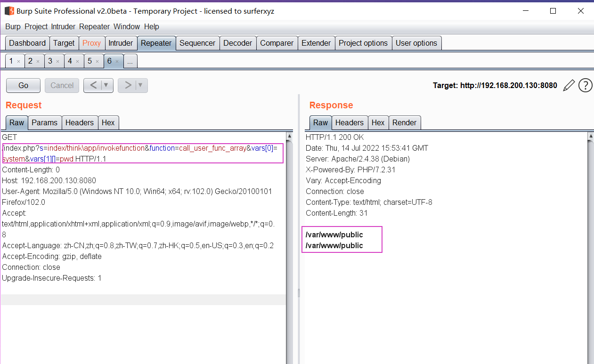Image resolution: width=594 pixels, height=364 pixels.
Task: Switch to the Target tab
Action: pos(64,43)
